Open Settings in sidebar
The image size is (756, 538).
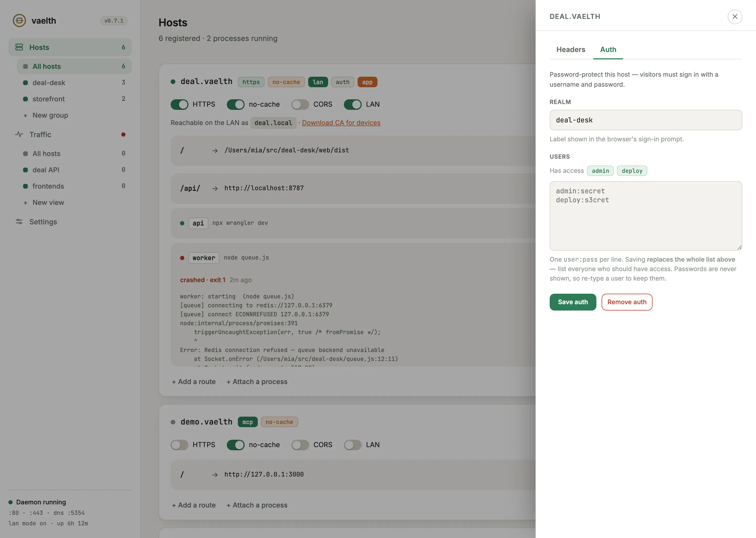(70, 222)
